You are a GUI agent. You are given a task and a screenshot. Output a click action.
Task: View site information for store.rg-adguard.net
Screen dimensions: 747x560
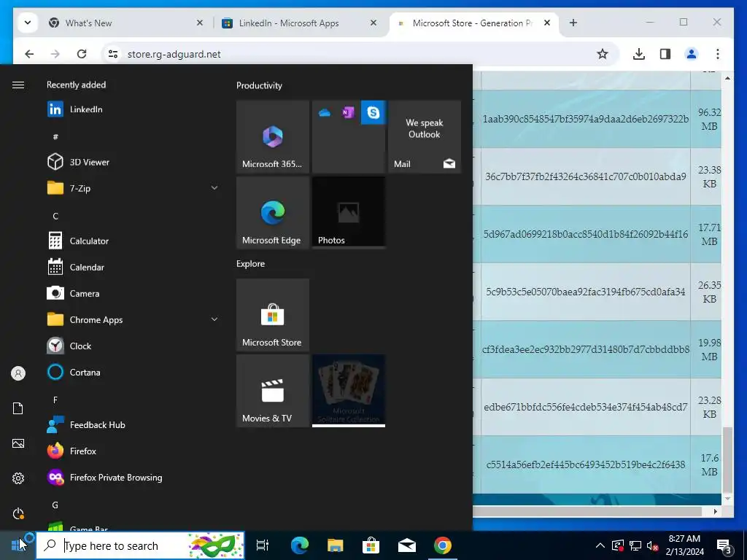(x=113, y=54)
